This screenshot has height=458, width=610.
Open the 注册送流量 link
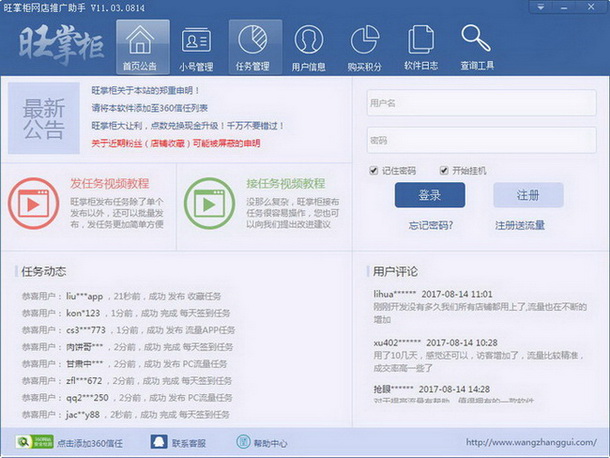tap(520, 225)
